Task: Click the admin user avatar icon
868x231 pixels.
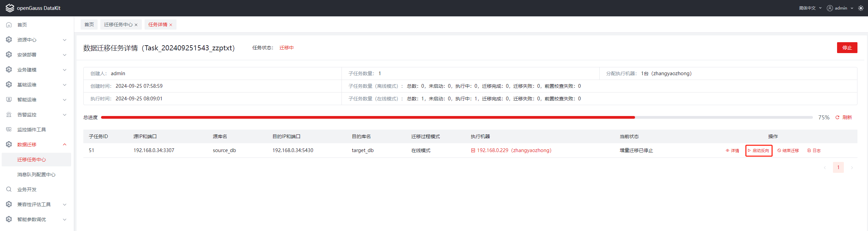Action: coord(830,8)
